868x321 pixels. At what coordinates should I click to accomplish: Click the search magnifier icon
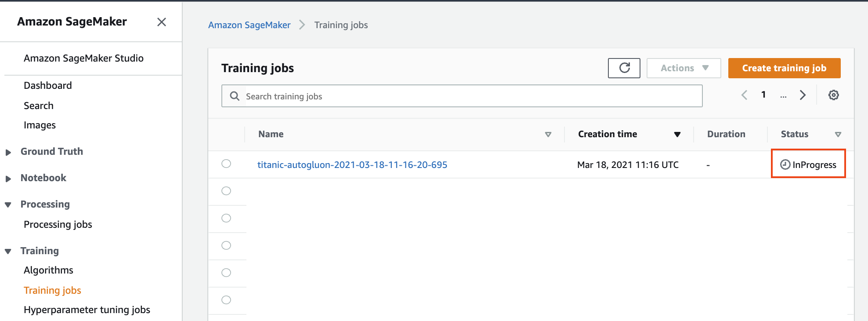[x=235, y=96]
